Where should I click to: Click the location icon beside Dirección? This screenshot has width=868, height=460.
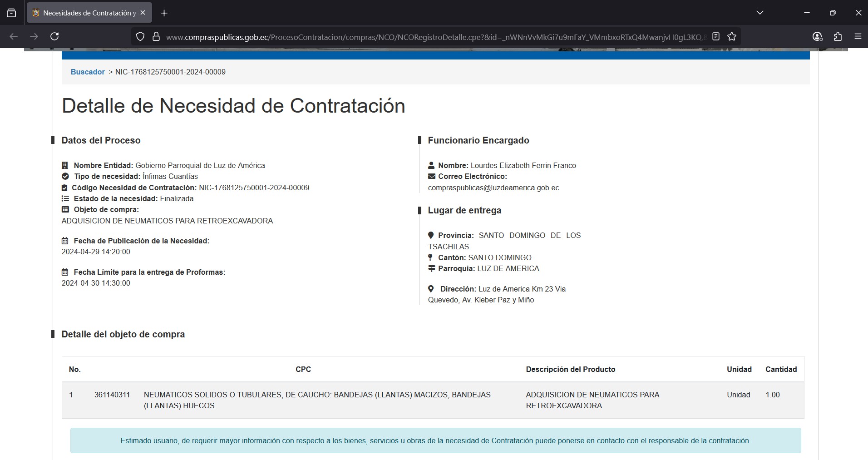pyautogui.click(x=431, y=289)
